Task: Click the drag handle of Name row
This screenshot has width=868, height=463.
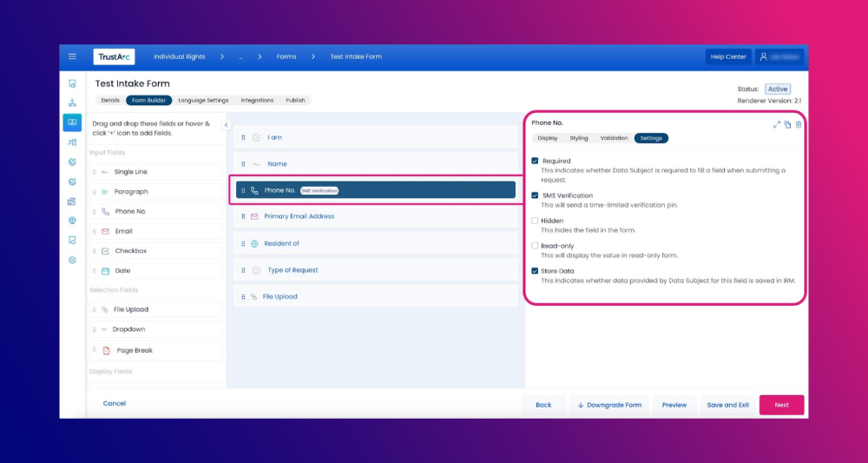Action: [243, 164]
